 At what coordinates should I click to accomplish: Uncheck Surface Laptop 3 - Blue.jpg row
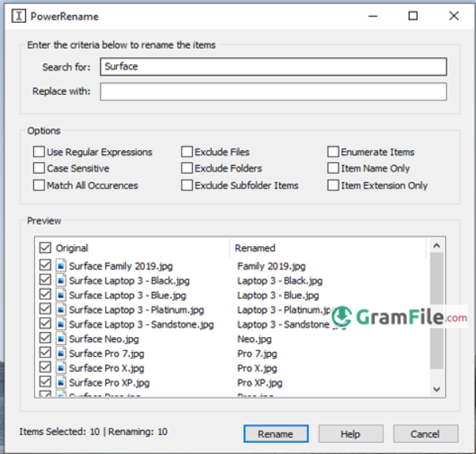point(45,294)
